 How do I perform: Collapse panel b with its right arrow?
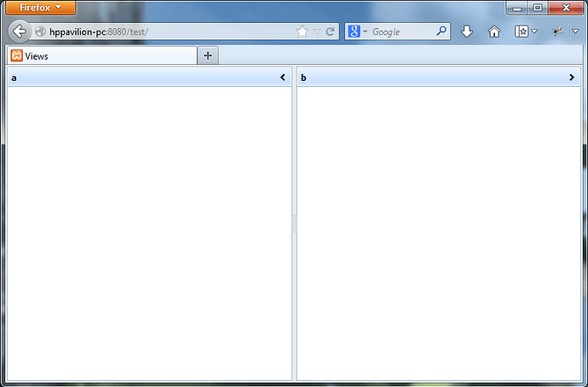coord(572,78)
